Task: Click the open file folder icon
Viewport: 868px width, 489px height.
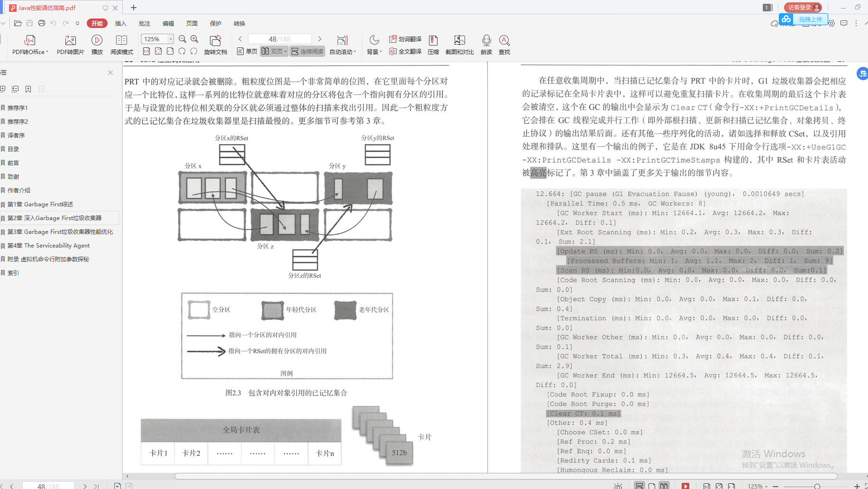Action: coord(18,23)
